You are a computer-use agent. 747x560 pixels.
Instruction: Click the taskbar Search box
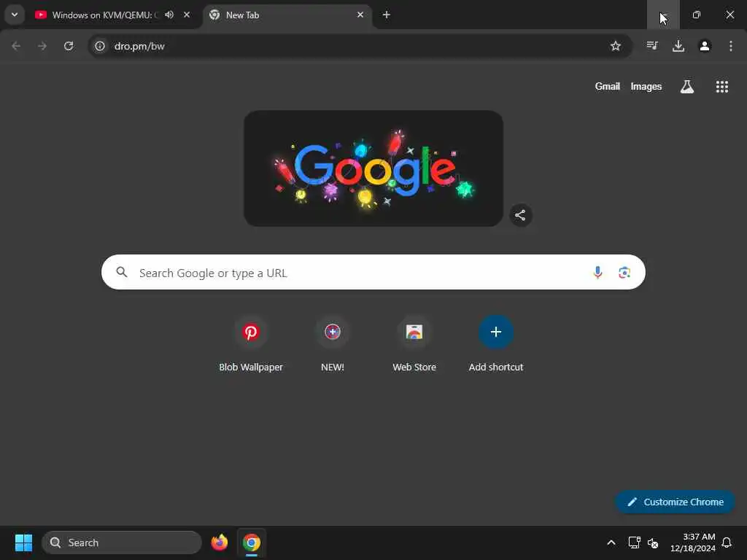pos(122,542)
